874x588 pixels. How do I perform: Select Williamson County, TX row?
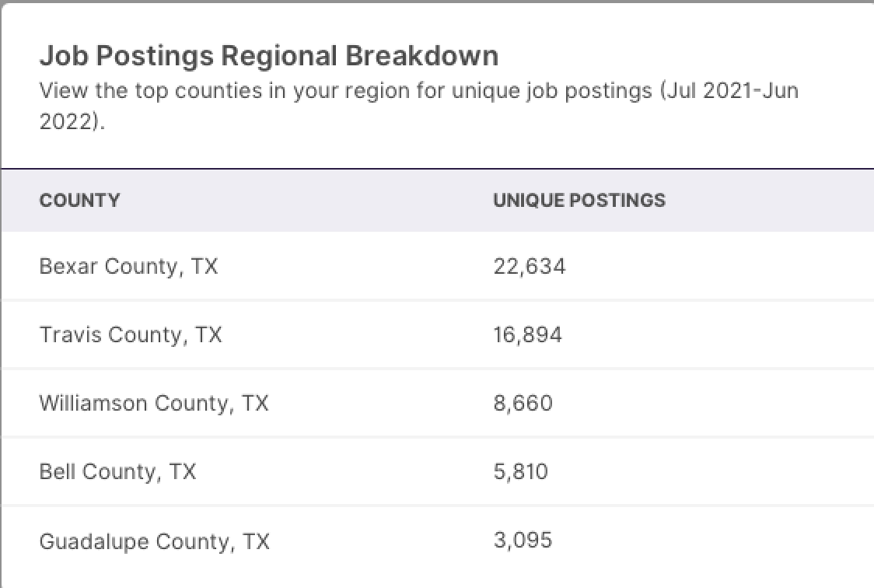click(438, 404)
